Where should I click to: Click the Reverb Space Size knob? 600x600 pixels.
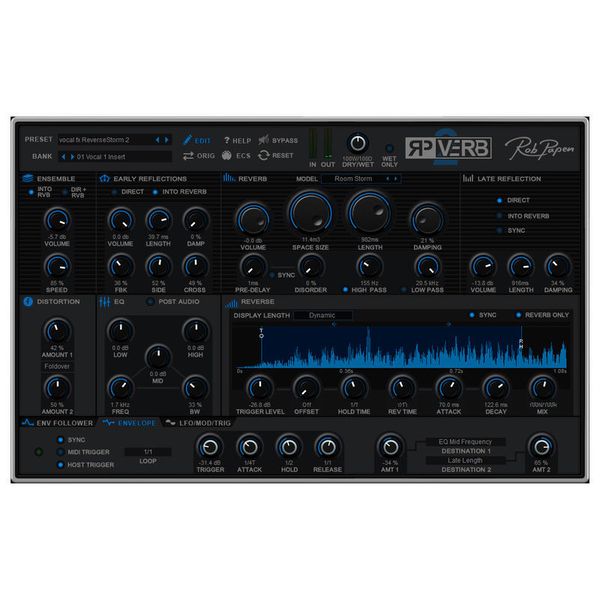point(311,213)
